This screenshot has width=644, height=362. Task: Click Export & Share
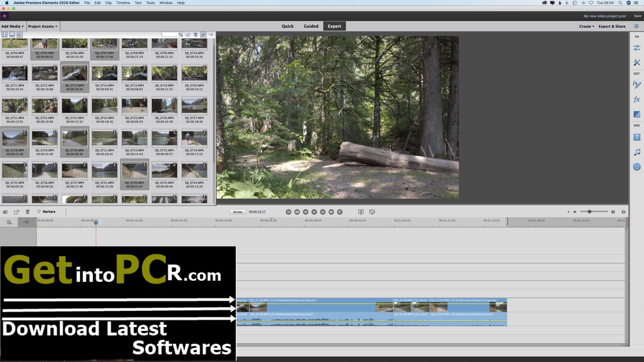pyautogui.click(x=612, y=26)
